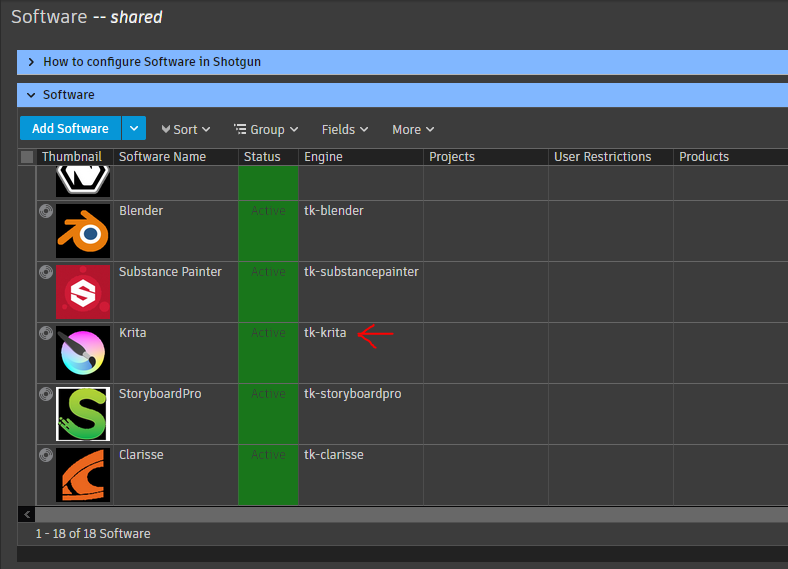This screenshot has height=569, width=788.
Task: Click the Blender logo thumbnail
Action: click(x=83, y=231)
